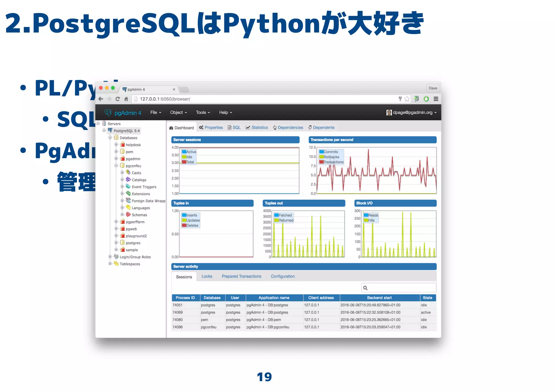555x392 pixels.
Task: Select the postgres database in tree
Action: point(133,243)
